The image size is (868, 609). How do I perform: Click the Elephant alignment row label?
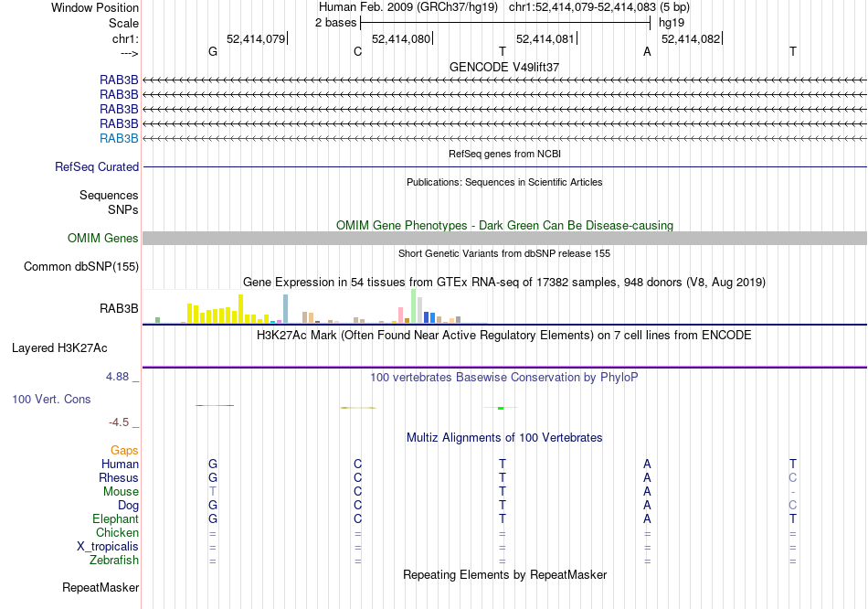(x=116, y=519)
